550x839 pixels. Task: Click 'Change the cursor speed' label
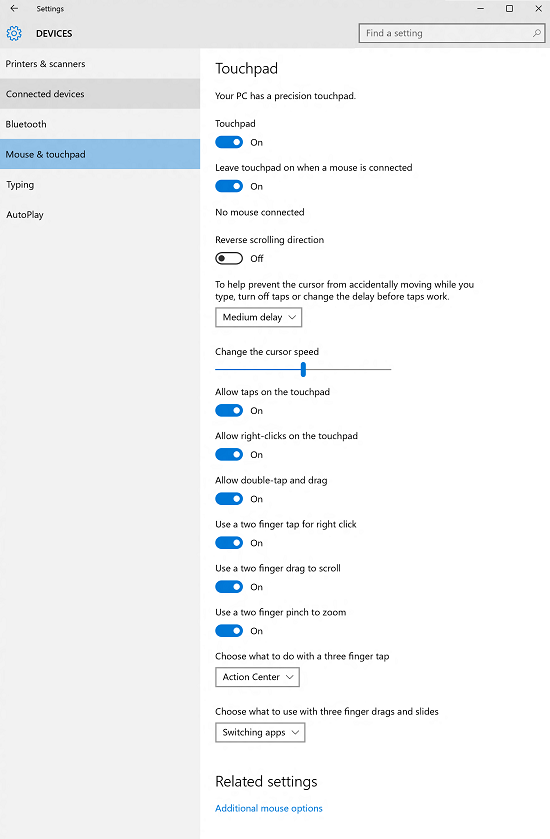[266, 352]
